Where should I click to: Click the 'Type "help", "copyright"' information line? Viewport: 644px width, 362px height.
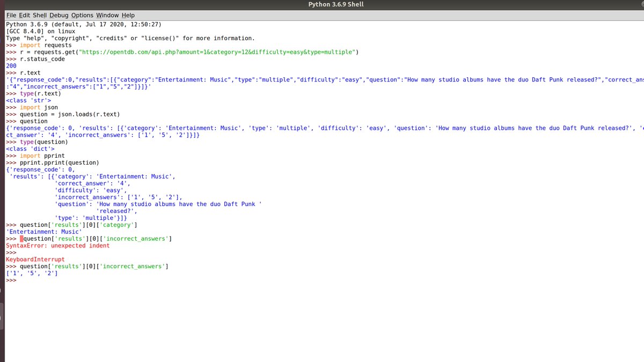click(x=130, y=38)
